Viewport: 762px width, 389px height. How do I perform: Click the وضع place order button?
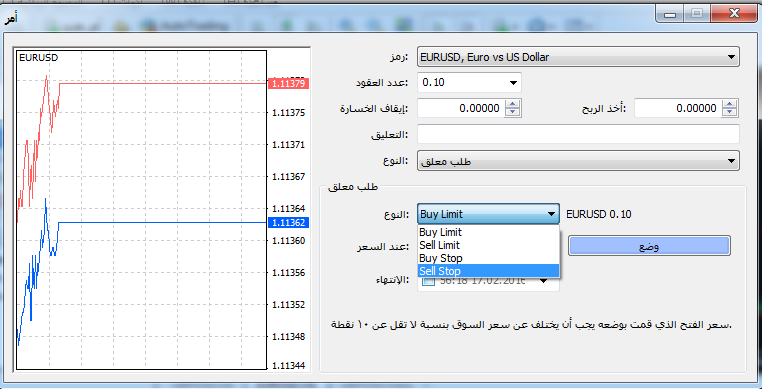(x=649, y=246)
